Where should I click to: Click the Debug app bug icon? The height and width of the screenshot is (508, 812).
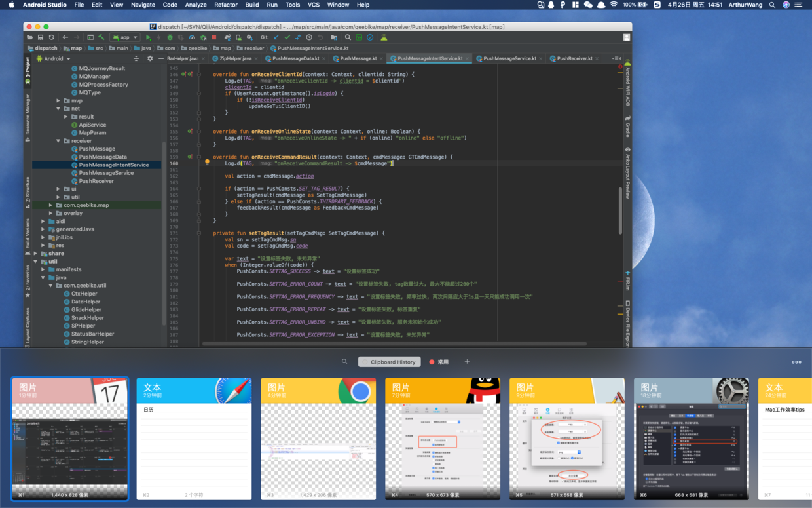coord(170,37)
